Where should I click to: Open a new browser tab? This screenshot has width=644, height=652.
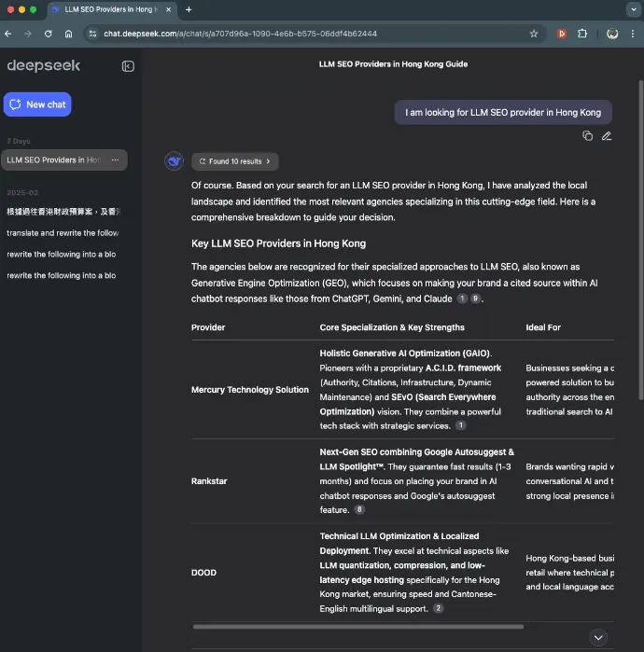[x=189, y=9]
